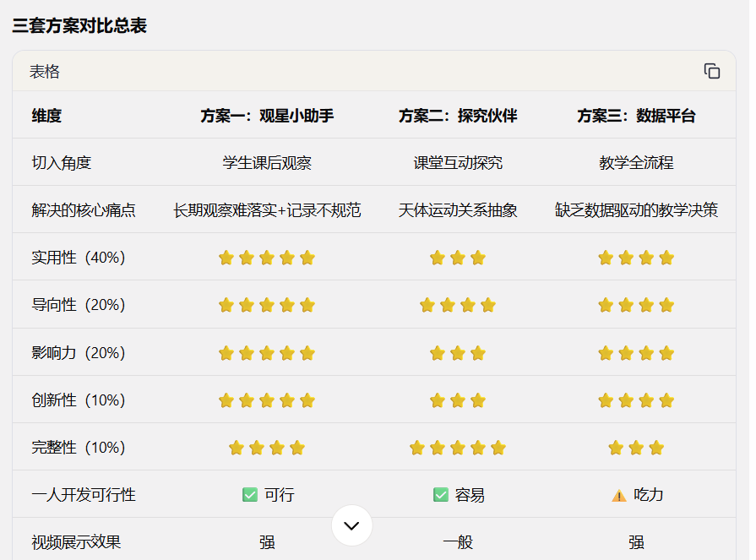Click the cell 课堂互动探究
Image resolution: width=756 pixels, height=560 pixels.
[458, 163]
